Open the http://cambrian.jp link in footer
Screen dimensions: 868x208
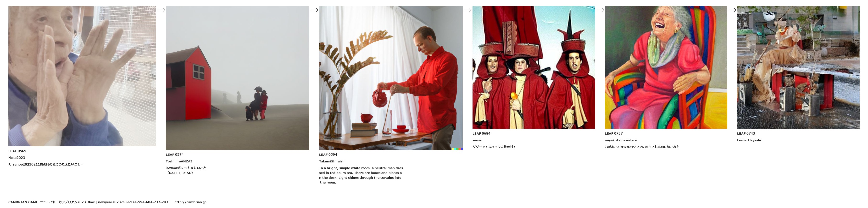[x=190, y=202]
